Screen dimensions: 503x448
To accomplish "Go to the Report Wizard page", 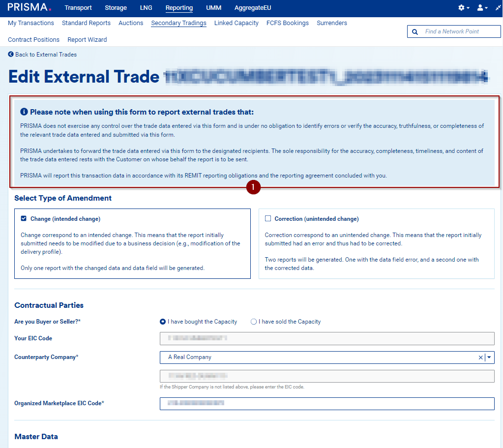I will pos(87,40).
